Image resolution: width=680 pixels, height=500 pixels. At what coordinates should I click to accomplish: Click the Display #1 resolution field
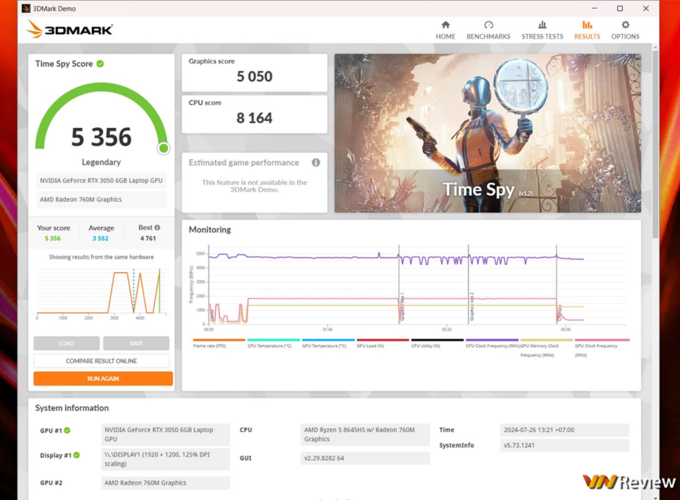pyautogui.click(x=166, y=459)
